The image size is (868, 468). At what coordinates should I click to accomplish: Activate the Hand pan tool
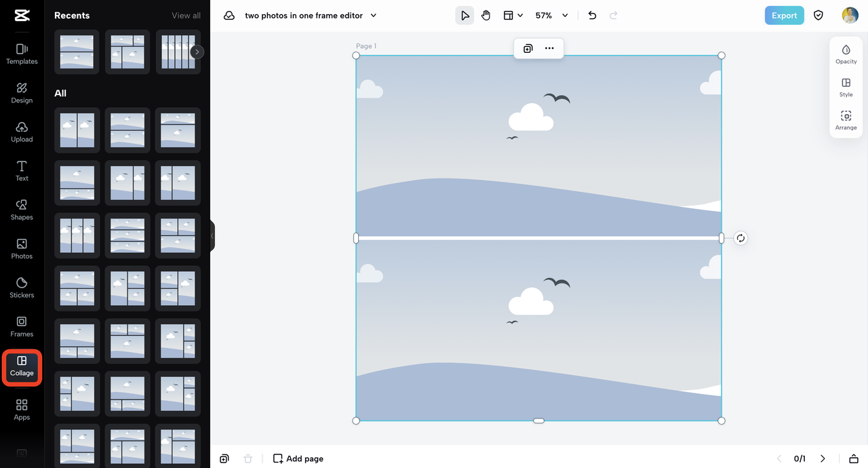[x=486, y=16]
